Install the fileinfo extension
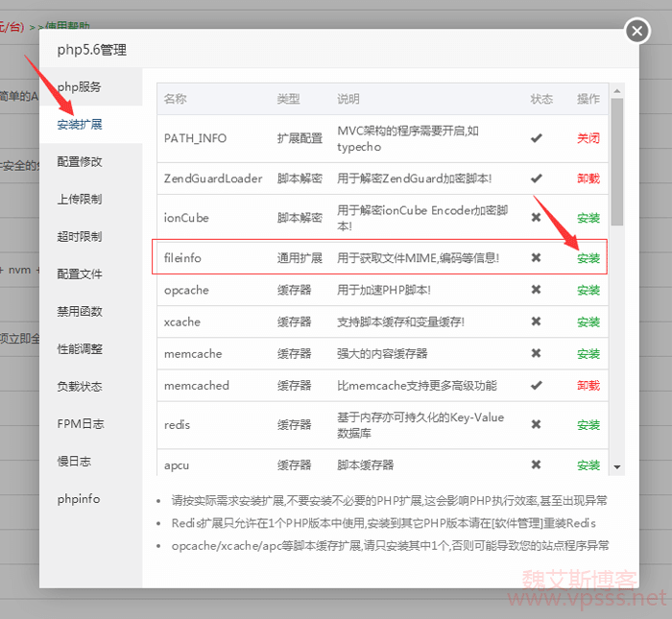The height and width of the screenshot is (619, 672). pos(588,258)
